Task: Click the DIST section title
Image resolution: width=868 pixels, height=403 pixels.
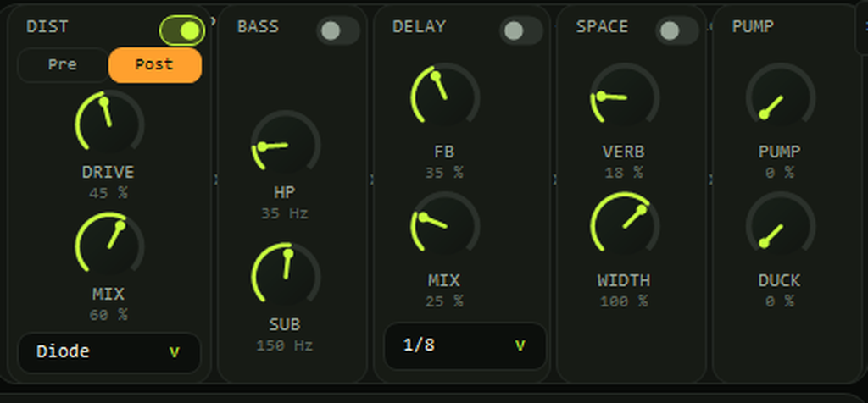Action: coord(47,26)
